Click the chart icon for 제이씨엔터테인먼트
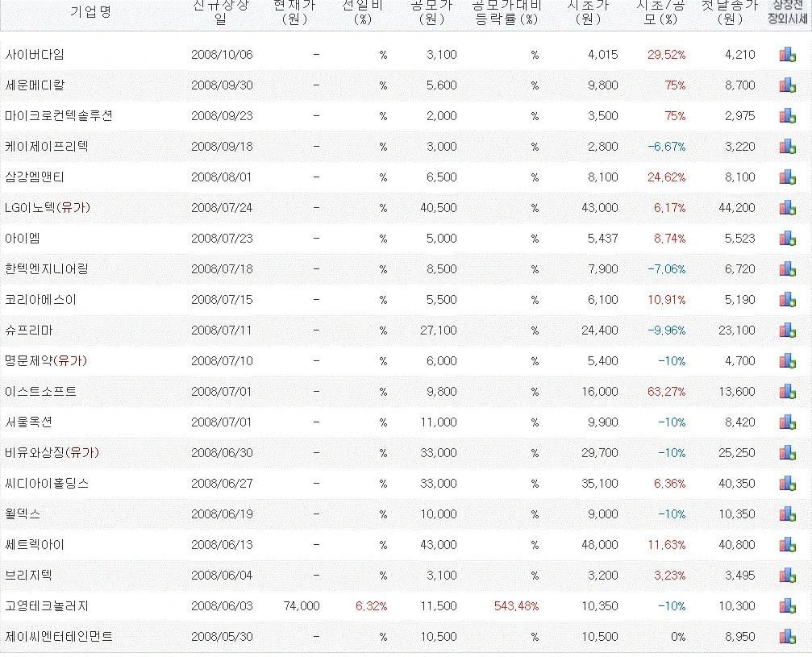The image size is (812, 657). point(787,636)
